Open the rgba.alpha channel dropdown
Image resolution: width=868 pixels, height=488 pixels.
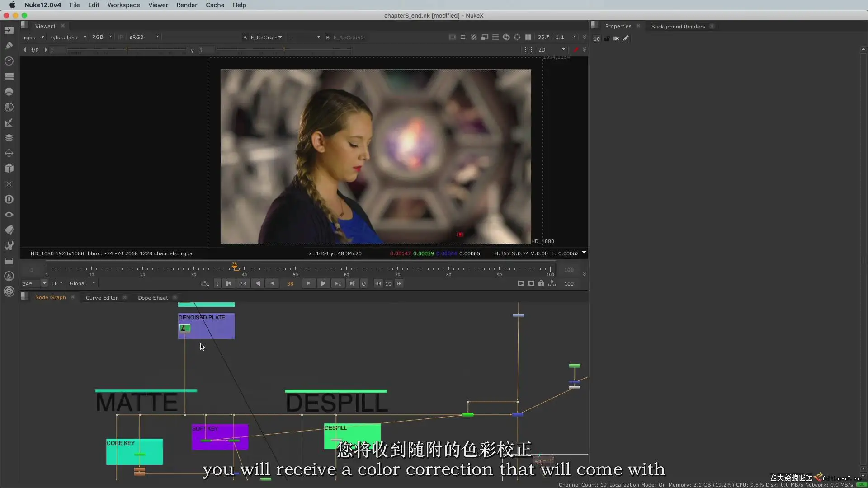click(68, 38)
